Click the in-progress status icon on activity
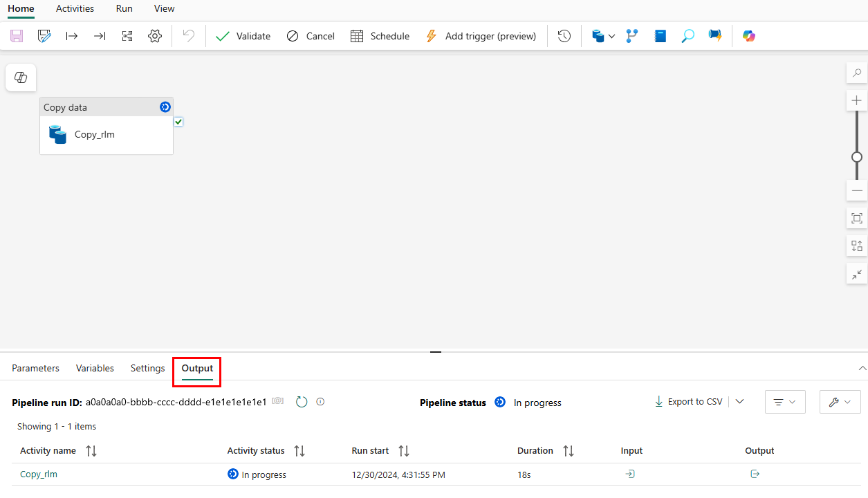The height and width of the screenshot is (498, 868). 165,107
